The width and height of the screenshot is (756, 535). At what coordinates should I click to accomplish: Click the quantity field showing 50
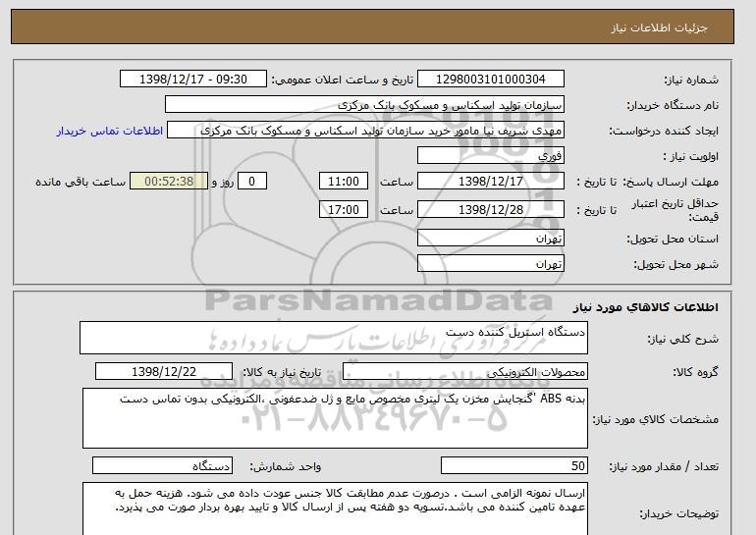(x=513, y=465)
